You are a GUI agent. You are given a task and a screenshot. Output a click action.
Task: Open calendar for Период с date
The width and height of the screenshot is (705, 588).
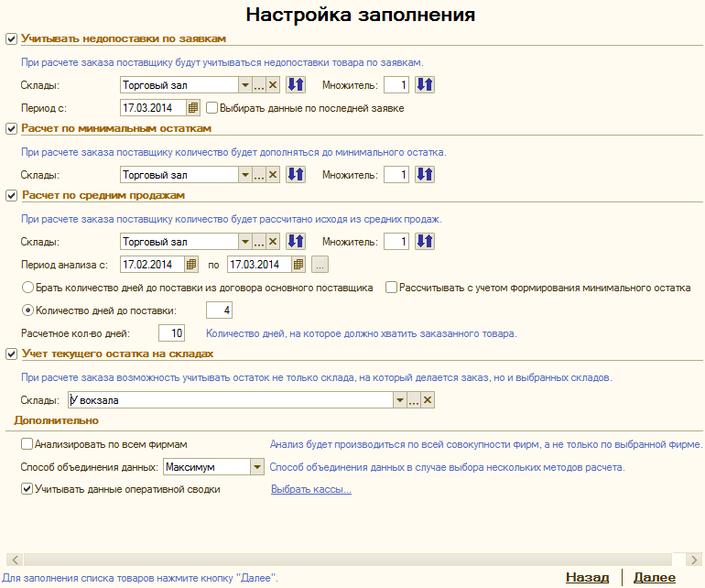(193, 108)
